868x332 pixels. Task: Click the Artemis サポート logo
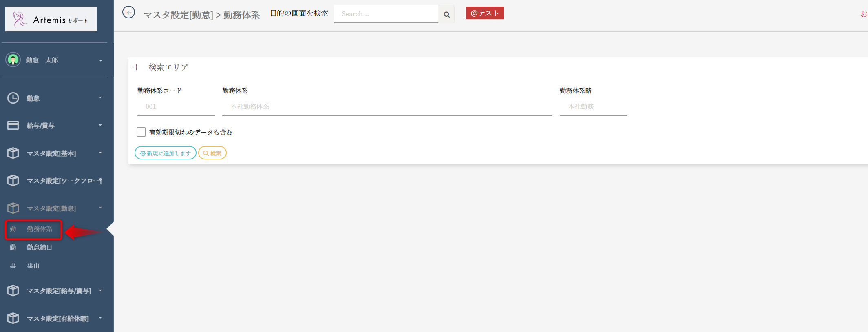point(51,19)
